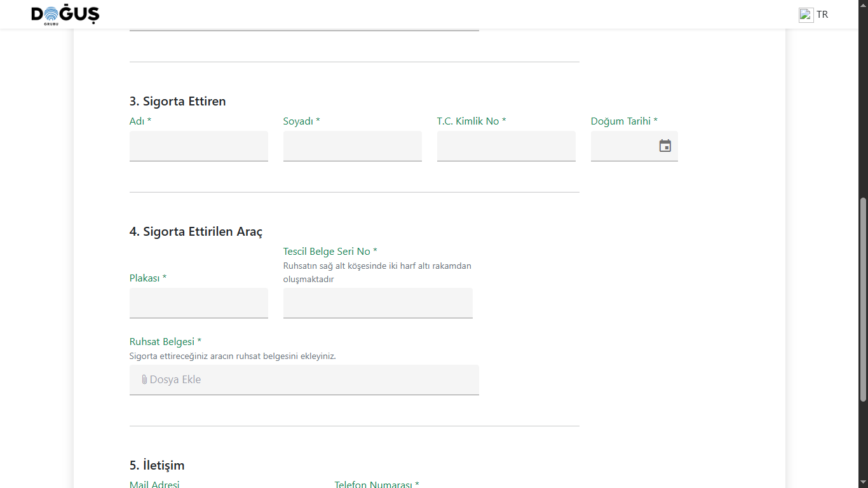Image resolution: width=868 pixels, height=488 pixels.
Task: Focus the Adı input field
Action: [x=198, y=146]
